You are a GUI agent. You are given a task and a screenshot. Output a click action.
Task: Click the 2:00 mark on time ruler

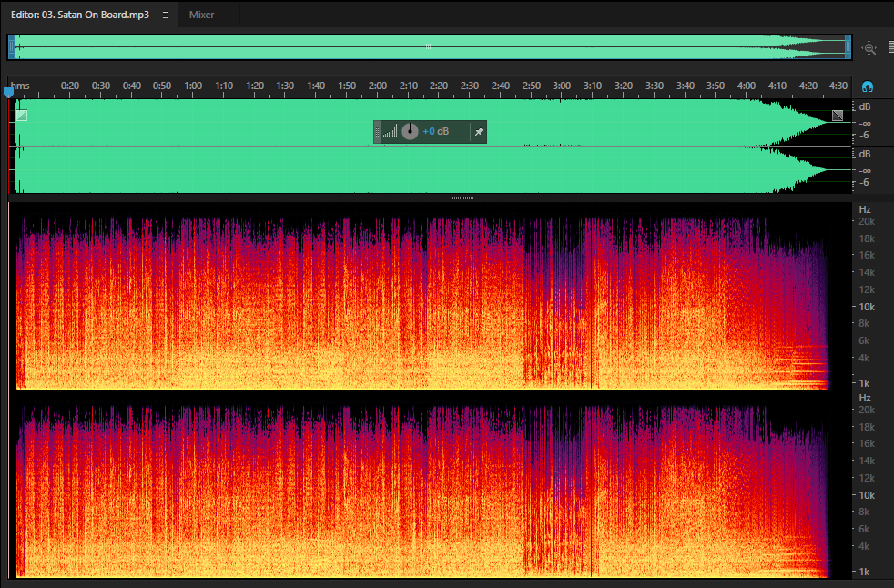378,86
